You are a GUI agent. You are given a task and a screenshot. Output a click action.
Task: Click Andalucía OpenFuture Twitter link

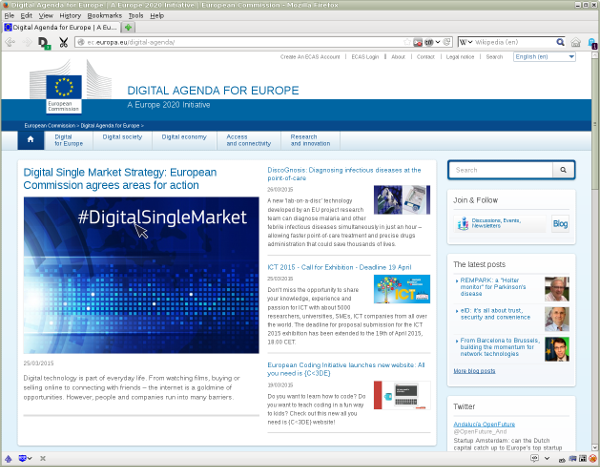point(484,424)
